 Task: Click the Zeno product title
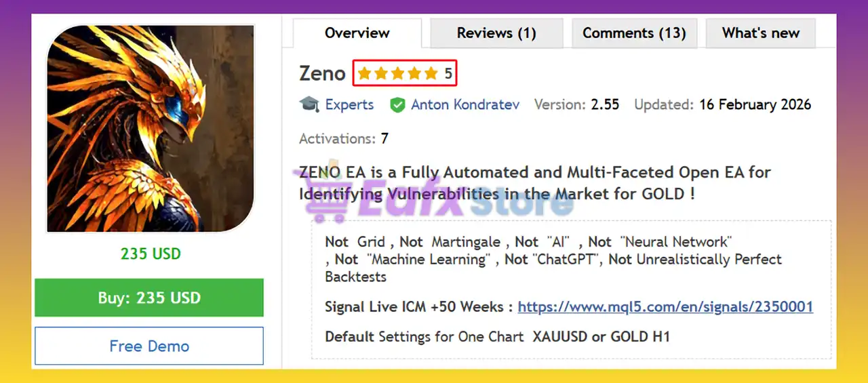322,73
